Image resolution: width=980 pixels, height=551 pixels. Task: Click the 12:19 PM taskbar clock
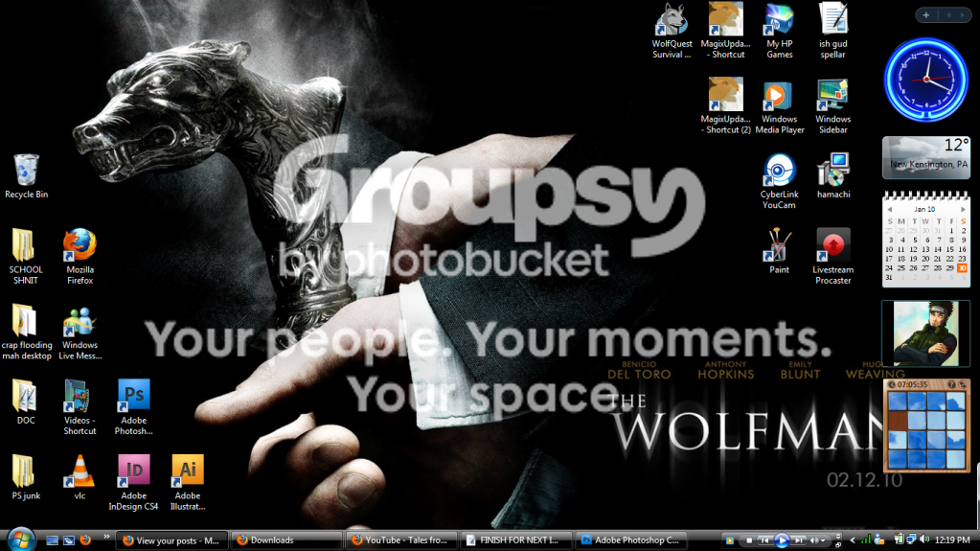[x=952, y=540]
